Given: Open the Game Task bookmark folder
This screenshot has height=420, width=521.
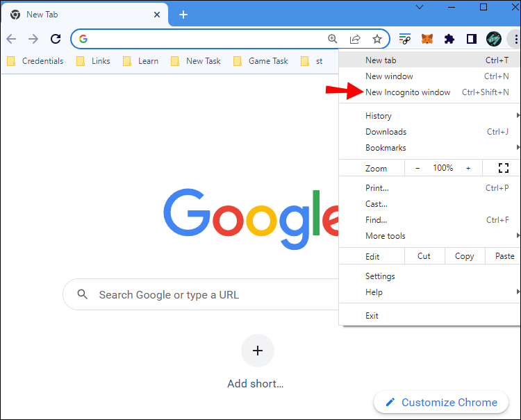Looking at the screenshot, I should click(260, 61).
